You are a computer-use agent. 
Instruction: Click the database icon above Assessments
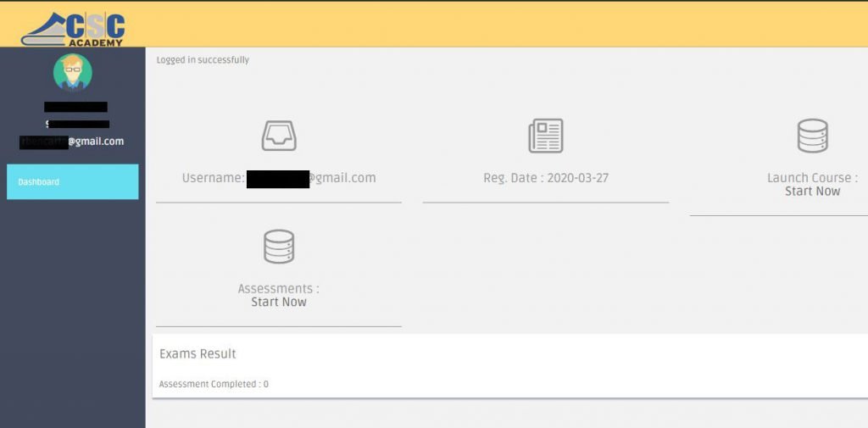279,247
